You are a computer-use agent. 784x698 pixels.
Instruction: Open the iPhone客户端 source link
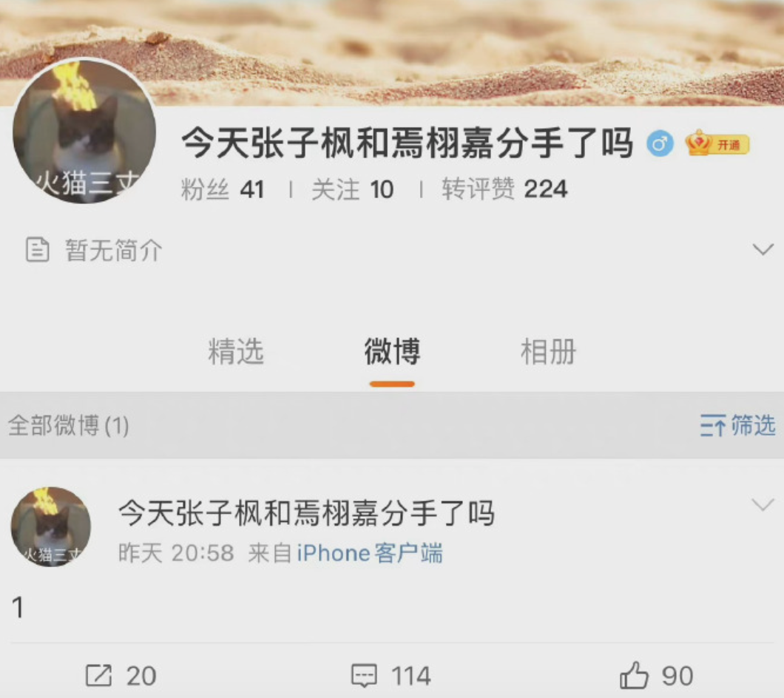coord(370,554)
